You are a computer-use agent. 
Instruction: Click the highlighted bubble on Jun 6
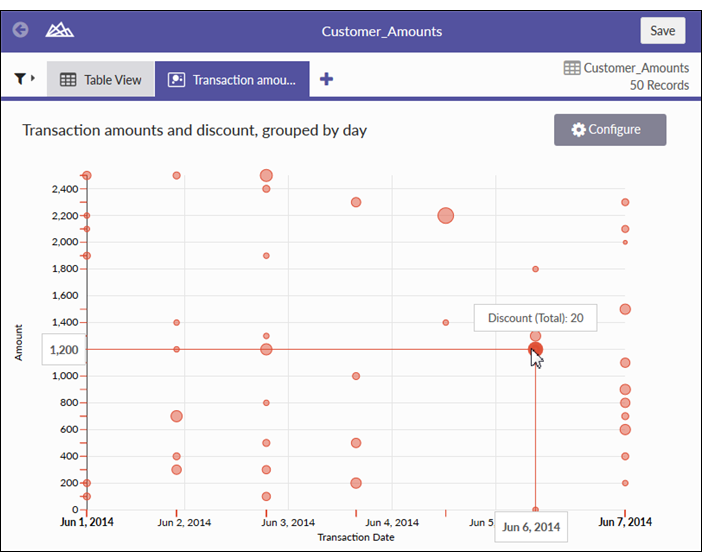[x=536, y=349]
